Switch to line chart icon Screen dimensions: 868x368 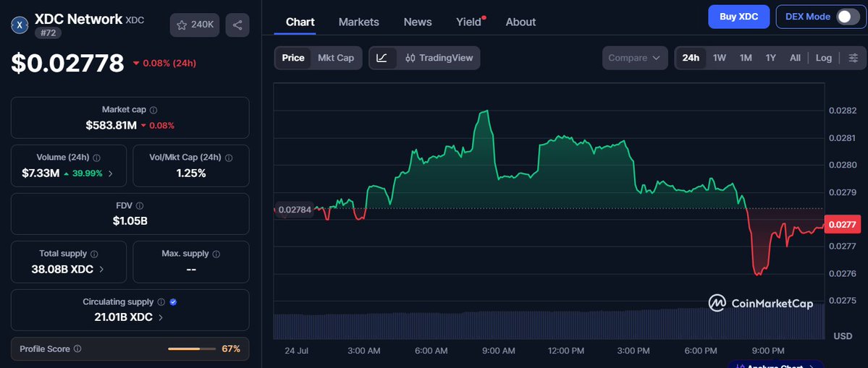pos(382,58)
